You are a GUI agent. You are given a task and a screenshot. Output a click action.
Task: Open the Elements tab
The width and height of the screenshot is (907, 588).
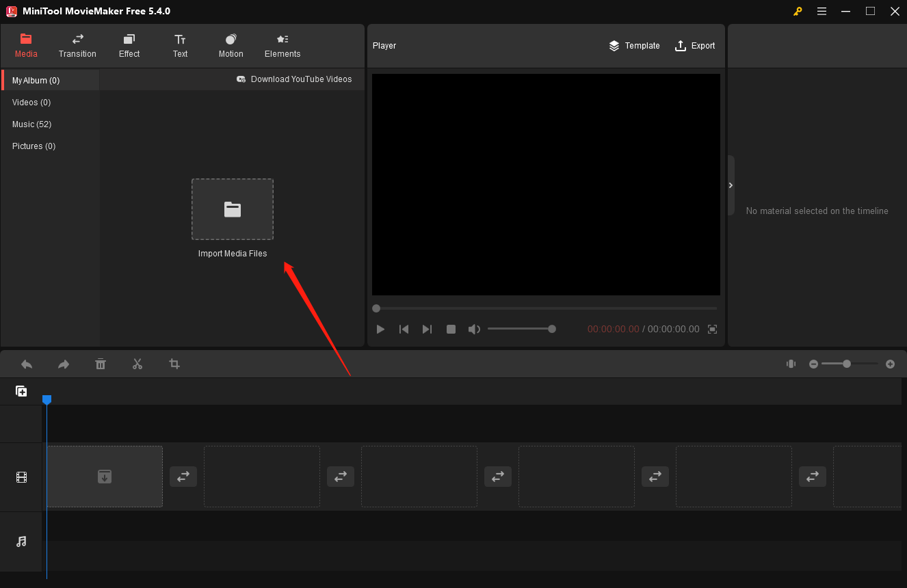(x=282, y=46)
